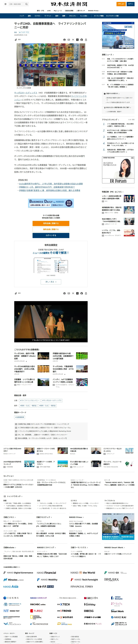Image resolution: width=138 pixels, height=644 pixels.
Task: Expand the 国際 navigation dropdown
Action: pyautogui.click(x=64, y=16)
